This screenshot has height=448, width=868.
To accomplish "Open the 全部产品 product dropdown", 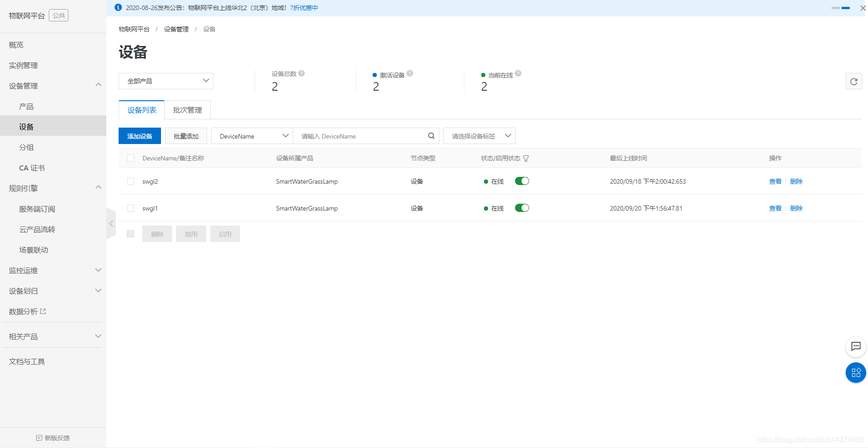I will pos(166,81).
